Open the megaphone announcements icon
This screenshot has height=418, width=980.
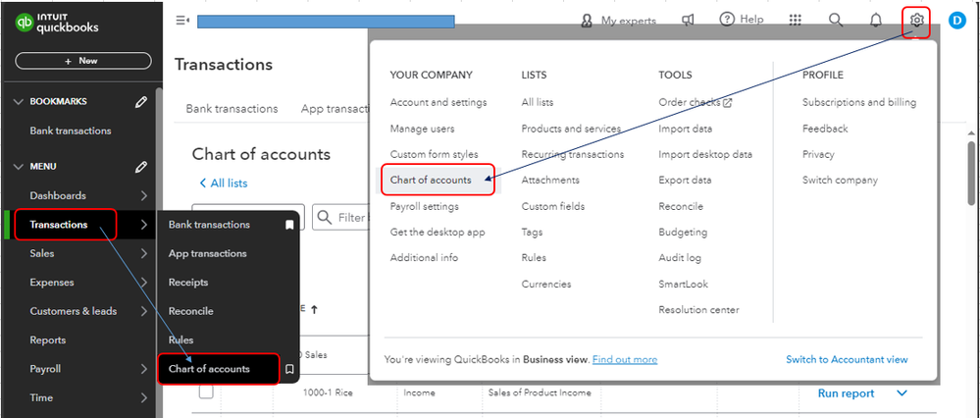pyautogui.click(x=688, y=21)
